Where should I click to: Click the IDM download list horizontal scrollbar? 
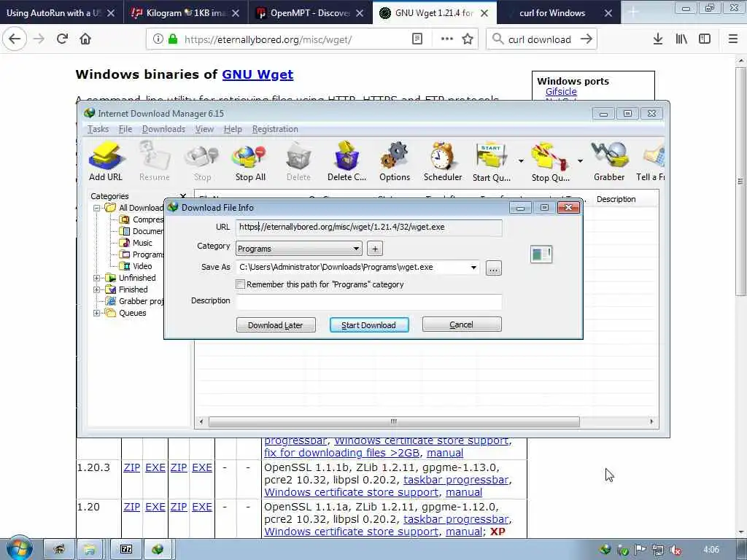[394, 421]
